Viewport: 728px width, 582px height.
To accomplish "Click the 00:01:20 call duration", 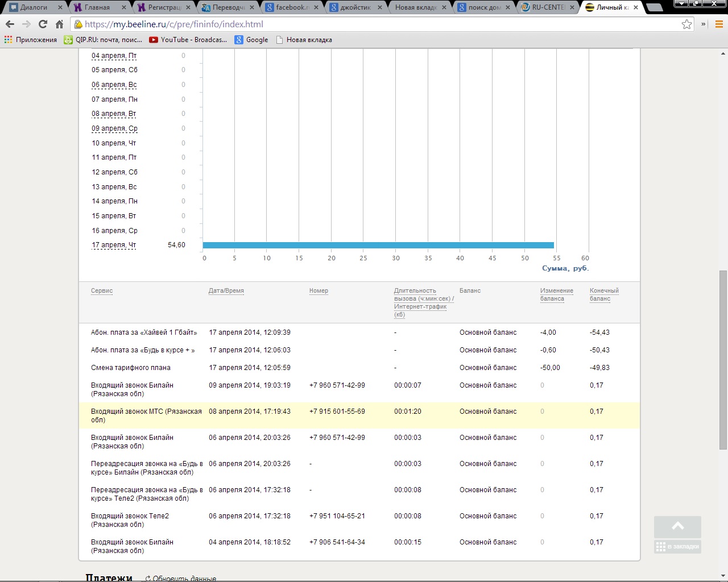I will click(408, 411).
